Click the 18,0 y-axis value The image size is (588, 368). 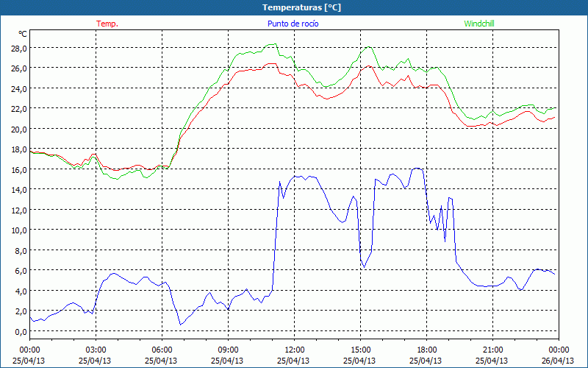coord(20,149)
